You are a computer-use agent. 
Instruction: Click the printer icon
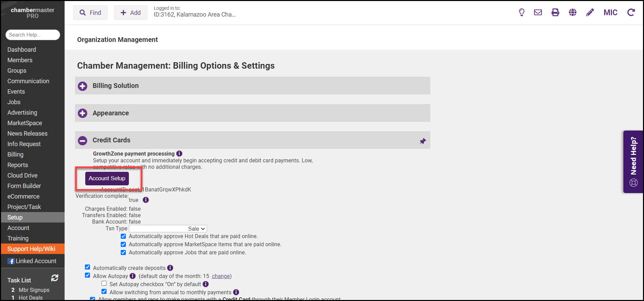(x=555, y=13)
